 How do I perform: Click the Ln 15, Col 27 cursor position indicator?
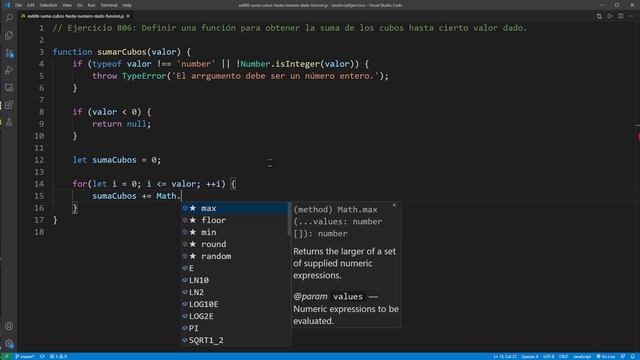504,356
